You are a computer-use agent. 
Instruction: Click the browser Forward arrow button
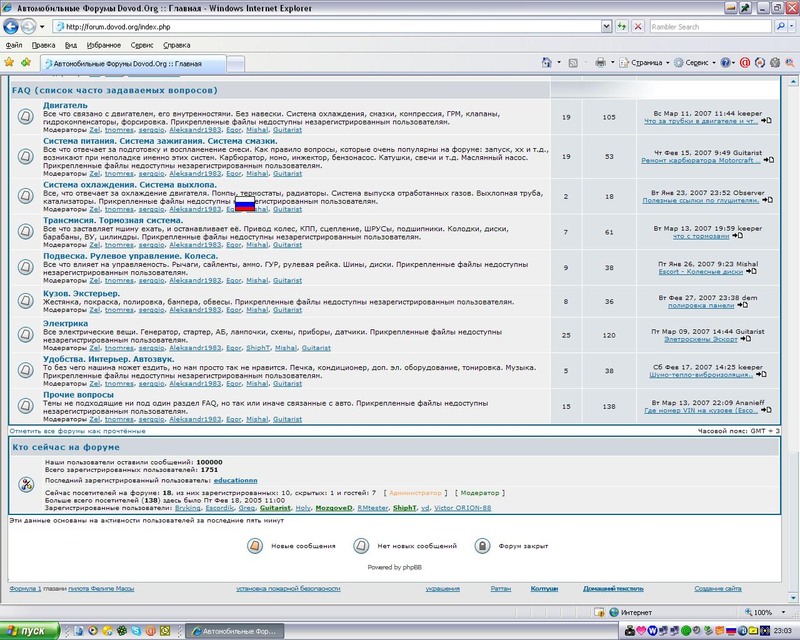point(29,26)
